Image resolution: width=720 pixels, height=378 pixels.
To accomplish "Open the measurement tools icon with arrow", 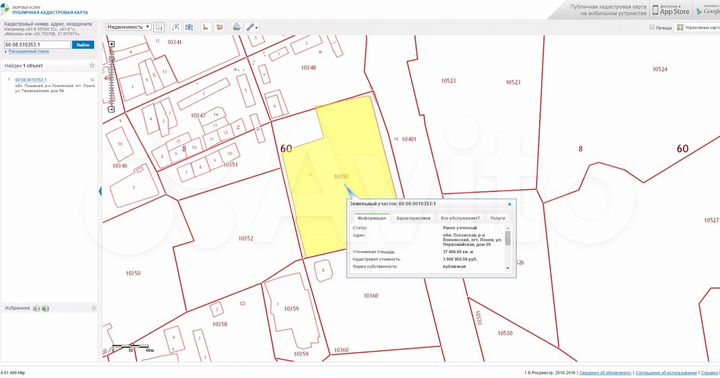I will click(x=252, y=27).
